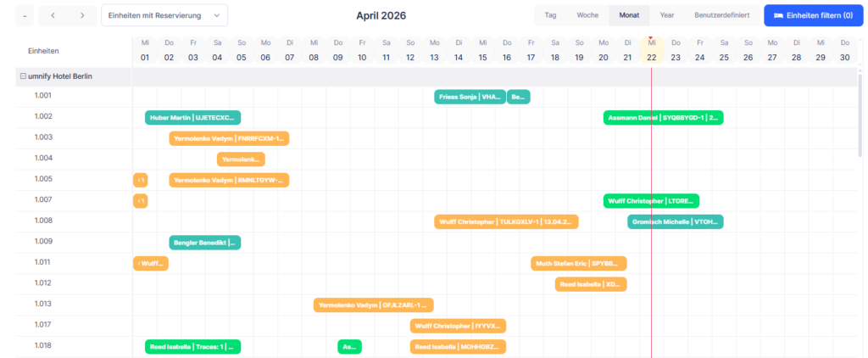868x358 pixels.
Task: Open Einheiten mit Reservierung dropdown
Action: click(164, 15)
